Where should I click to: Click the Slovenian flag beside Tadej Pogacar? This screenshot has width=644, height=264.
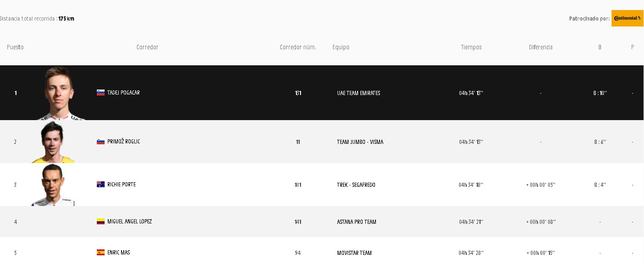pyautogui.click(x=100, y=93)
